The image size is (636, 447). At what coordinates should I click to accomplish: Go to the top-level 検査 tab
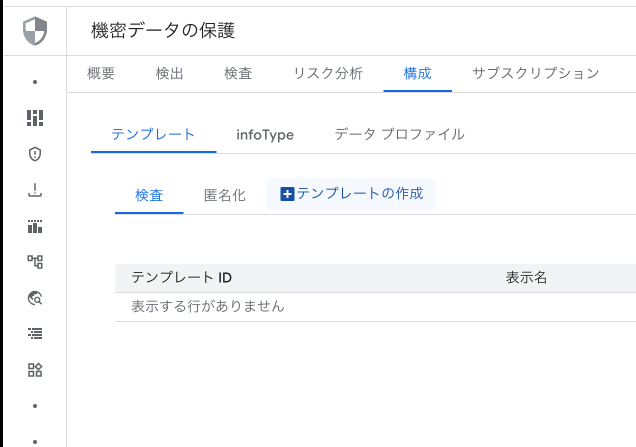[x=238, y=73]
